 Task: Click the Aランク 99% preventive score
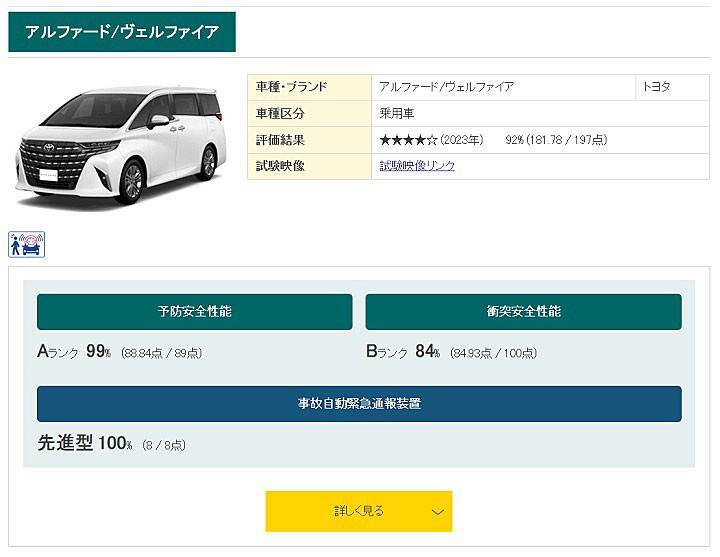click(74, 352)
